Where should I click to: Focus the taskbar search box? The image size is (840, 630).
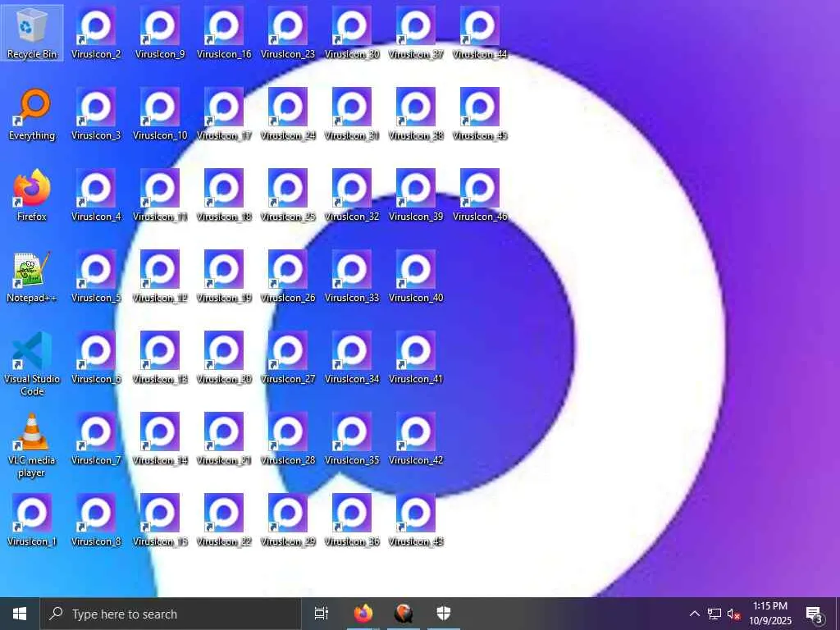point(171,614)
